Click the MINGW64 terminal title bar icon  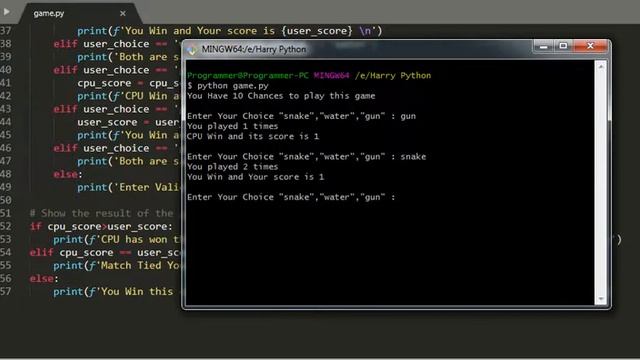pos(191,50)
